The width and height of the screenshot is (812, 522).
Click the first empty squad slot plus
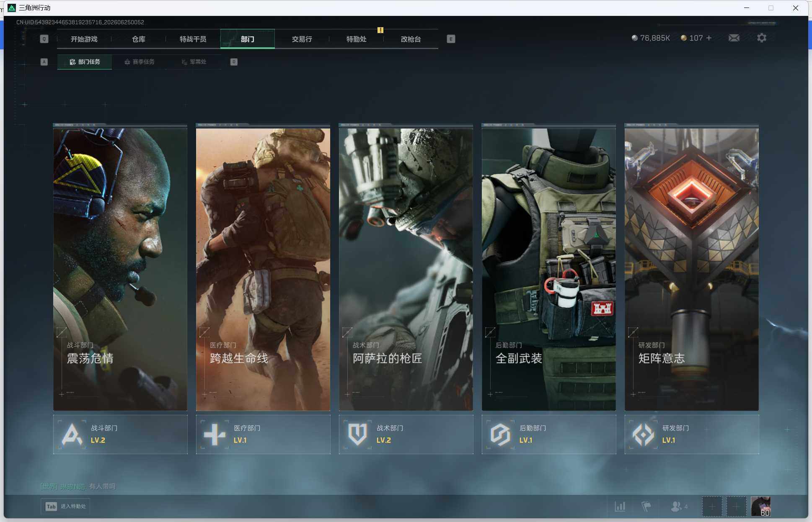pos(712,507)
